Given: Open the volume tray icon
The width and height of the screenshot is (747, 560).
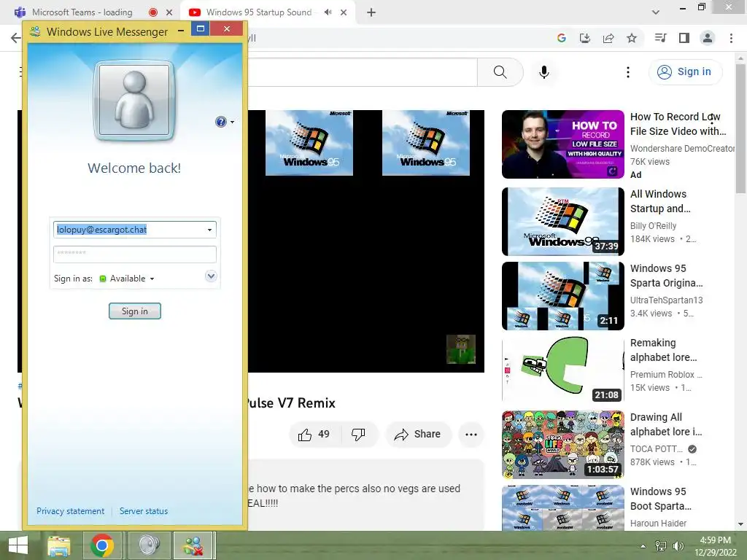Looking at the screenshot, I should tap(678, 546).
